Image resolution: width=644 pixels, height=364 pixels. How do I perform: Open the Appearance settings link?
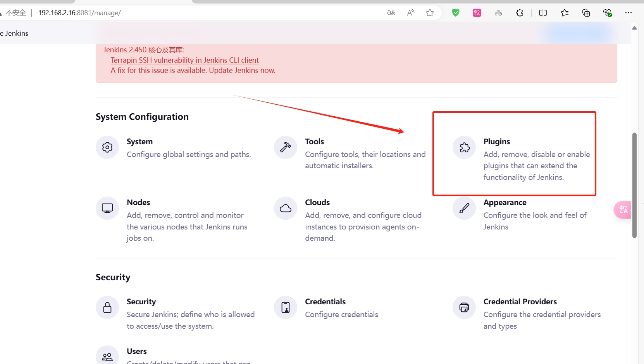[x=505, y=202]
